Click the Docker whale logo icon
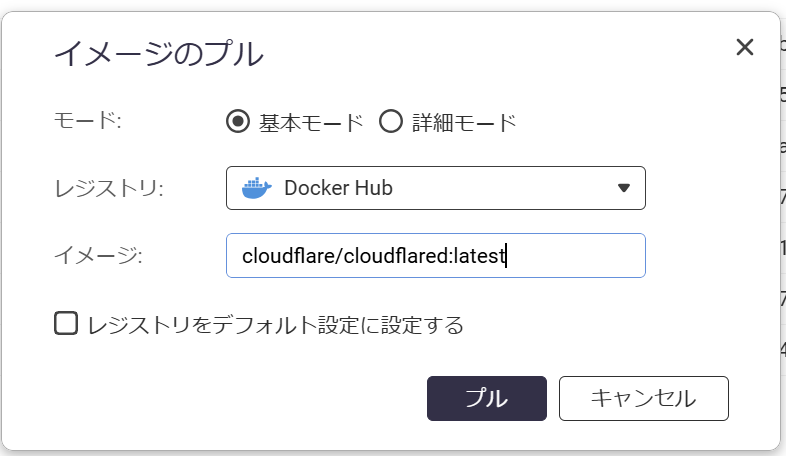This screenshot has height=456, width=786. [x=256, y=187]
